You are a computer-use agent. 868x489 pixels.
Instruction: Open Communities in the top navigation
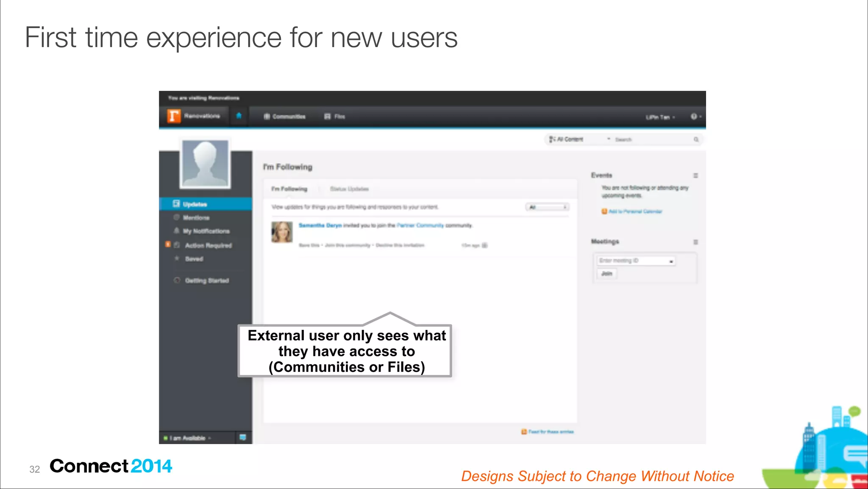[284, 116]
